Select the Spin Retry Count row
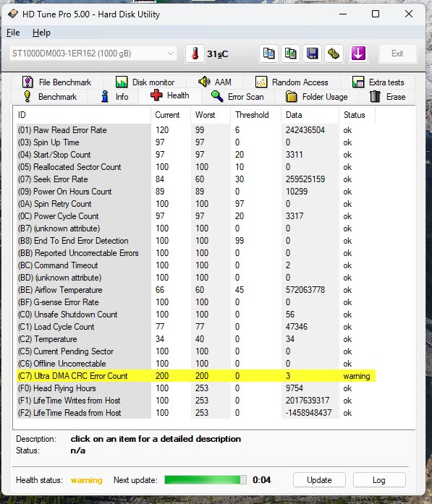Image resolution: width=432 pixels, height=504 pixels. click(x=196, y=204)
